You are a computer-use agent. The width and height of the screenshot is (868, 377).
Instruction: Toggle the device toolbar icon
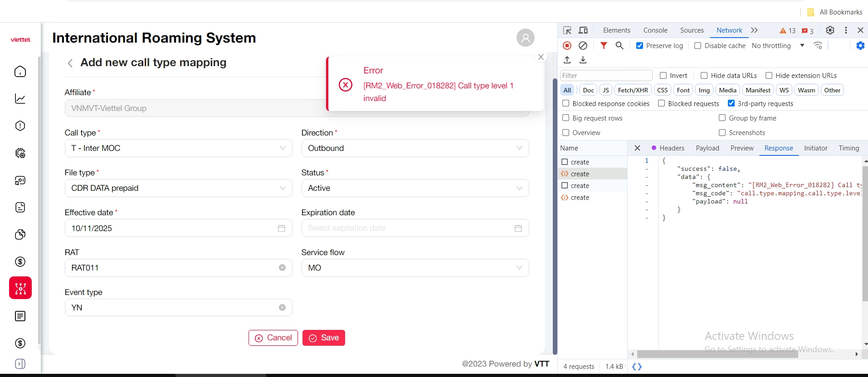click(583, 30)
